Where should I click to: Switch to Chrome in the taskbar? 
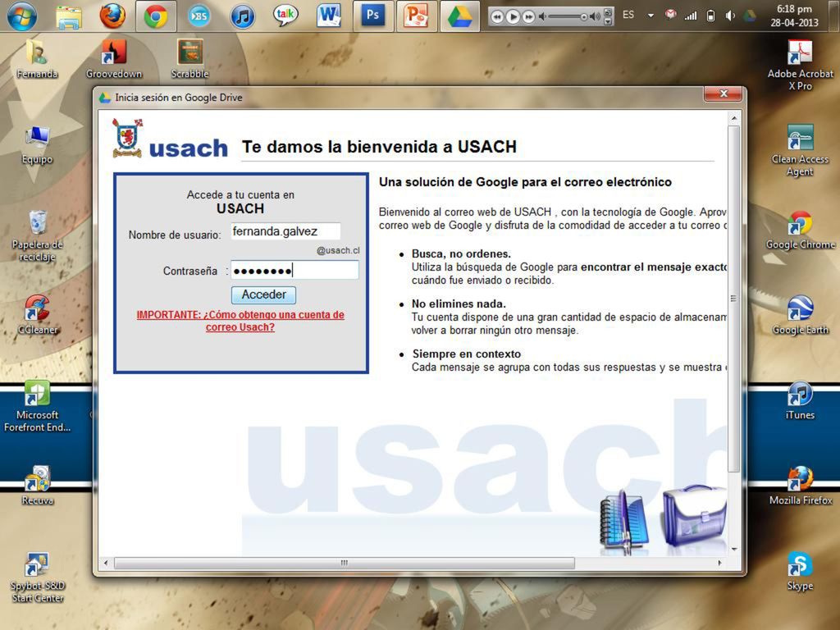156,16
